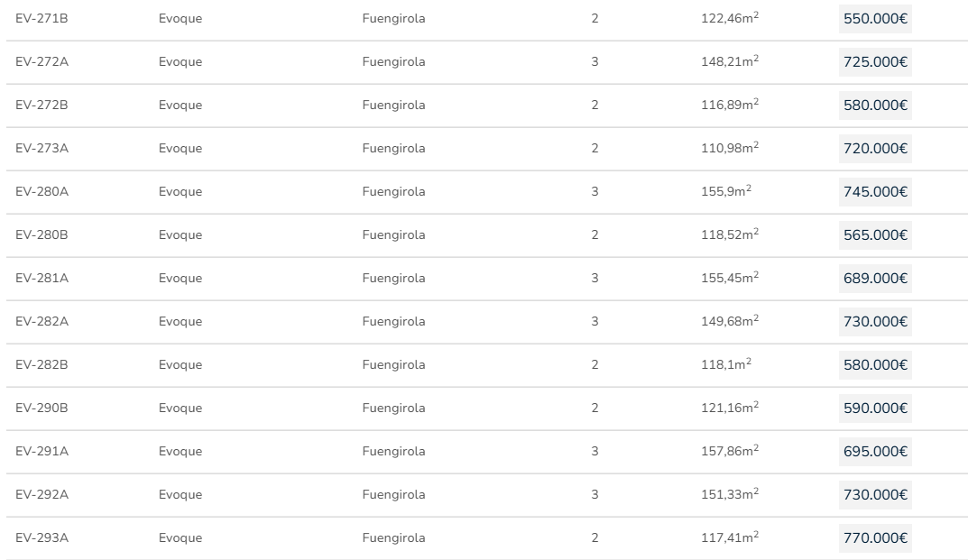
Task: Click the 550.000€ price for EV-271B
Action: 875,19
